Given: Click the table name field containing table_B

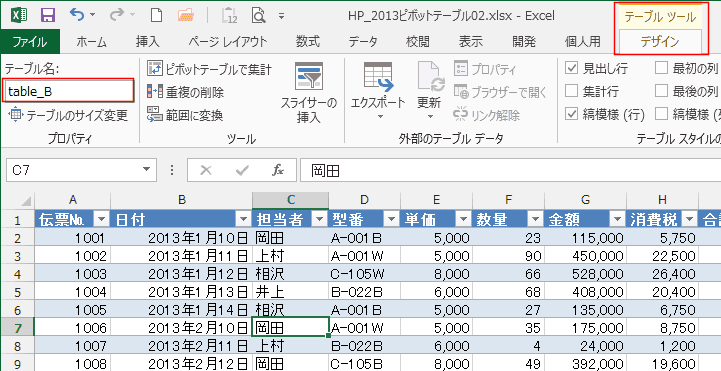Looking at the screenshot, I should pos(69,91).
